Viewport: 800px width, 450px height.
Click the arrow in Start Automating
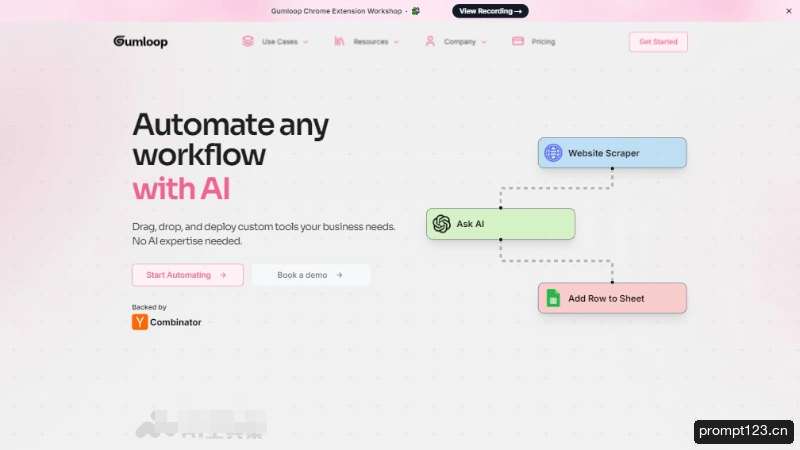[223, 275]
